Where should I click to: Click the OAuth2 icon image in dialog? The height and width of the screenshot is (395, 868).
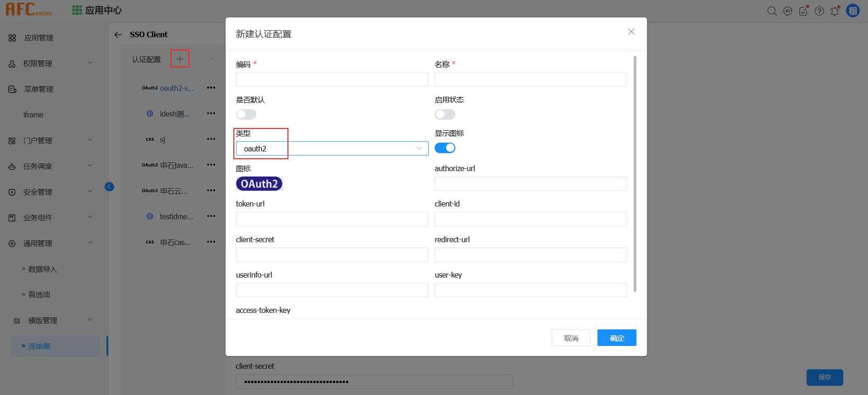tap(259, 184)
